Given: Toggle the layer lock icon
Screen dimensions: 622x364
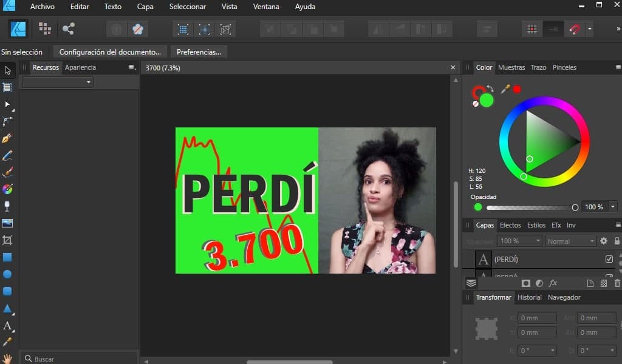Looking at the screenshot, I should pos(617,241).
